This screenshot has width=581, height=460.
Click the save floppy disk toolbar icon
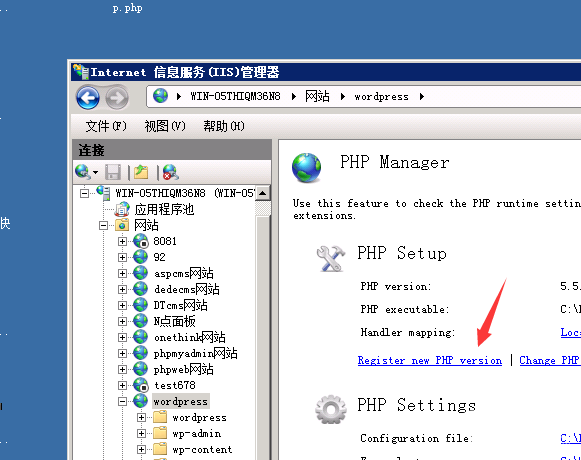point(113,172)
